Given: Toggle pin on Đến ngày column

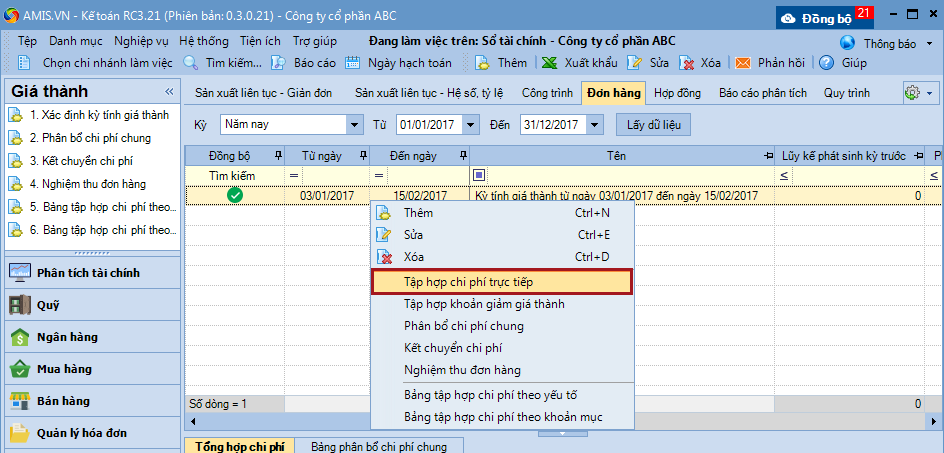Looking at the screenshot, I should [462, 156].
